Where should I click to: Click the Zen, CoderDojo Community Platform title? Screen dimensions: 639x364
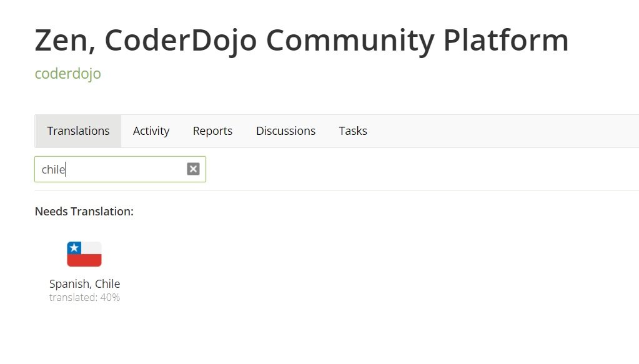tap(302, 41)
